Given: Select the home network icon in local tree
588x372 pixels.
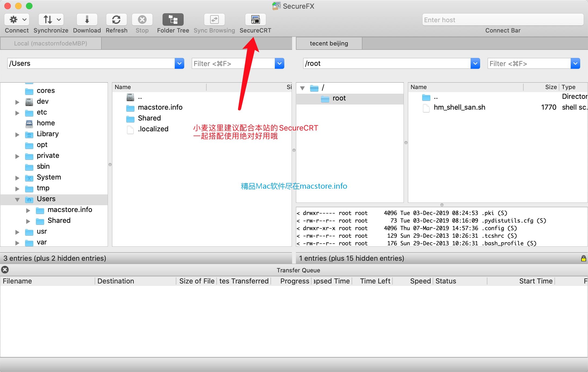Looking at the screenshot, I should (29, 123).
